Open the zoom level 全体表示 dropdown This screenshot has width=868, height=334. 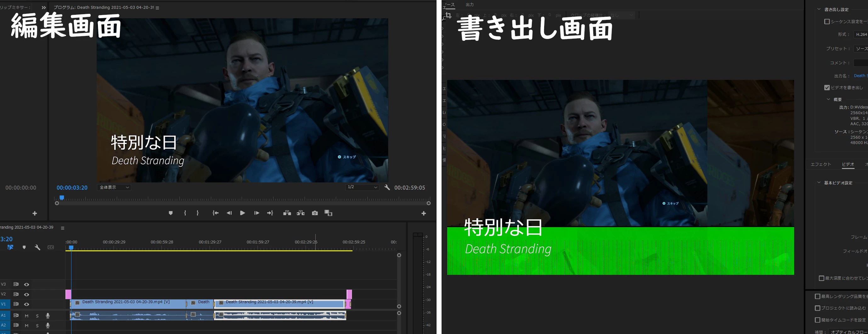click(x=114, y=187)
